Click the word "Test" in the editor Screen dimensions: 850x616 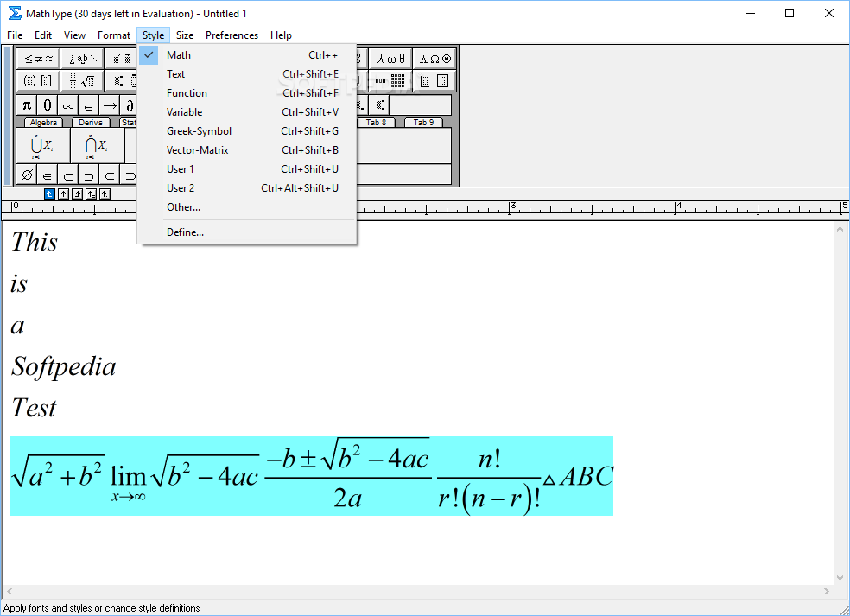tap(34, 408)
